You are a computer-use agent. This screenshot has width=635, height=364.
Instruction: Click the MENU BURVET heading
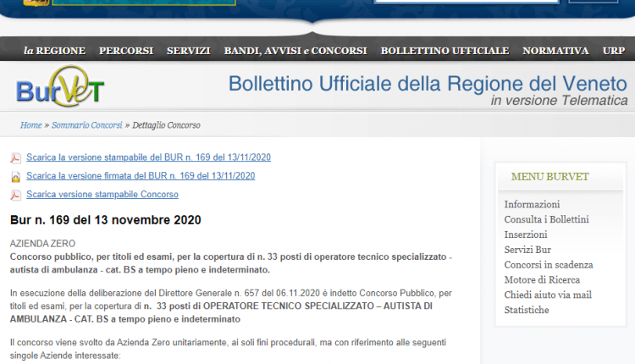point(549,177)
